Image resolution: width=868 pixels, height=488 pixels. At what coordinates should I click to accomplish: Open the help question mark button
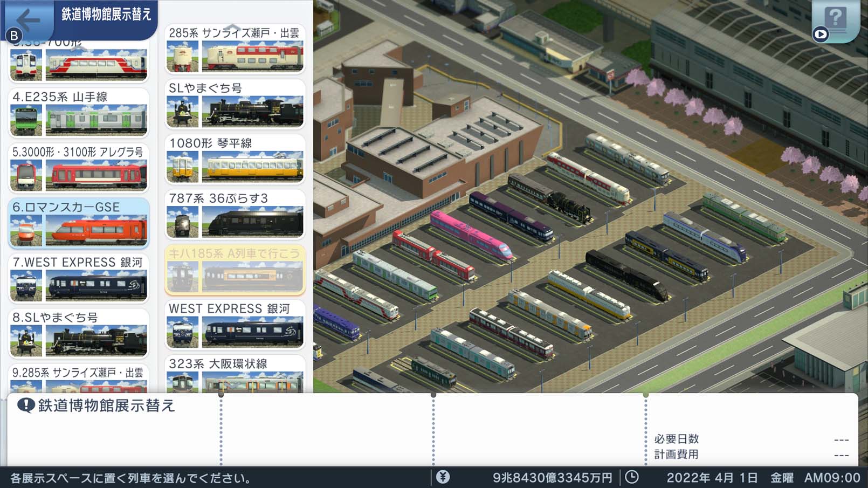(x=835, y=20)
